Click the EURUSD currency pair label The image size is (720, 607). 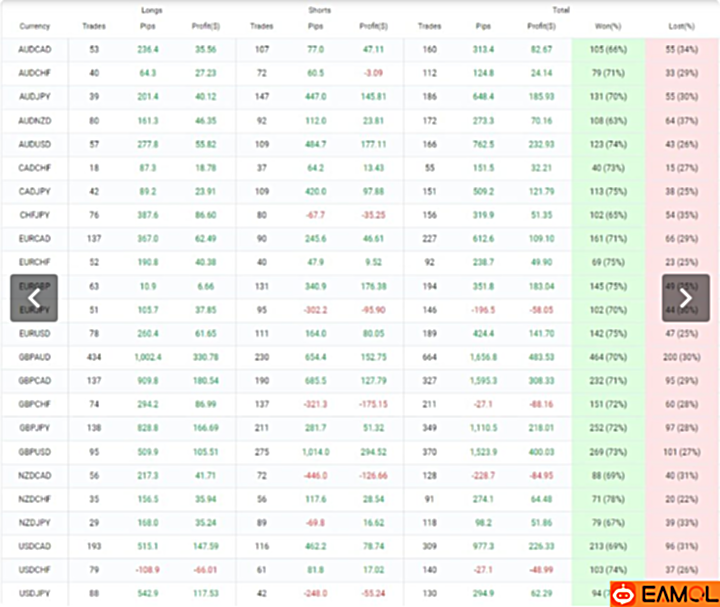pos(36,334)
